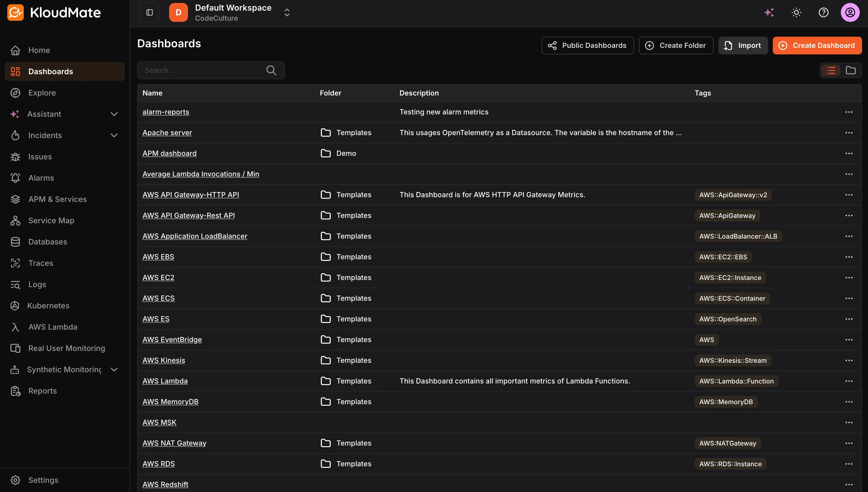The height and width of the screenshot is (492, 868).
Task: Open more options for AWS EBS row
Action: 849,257
